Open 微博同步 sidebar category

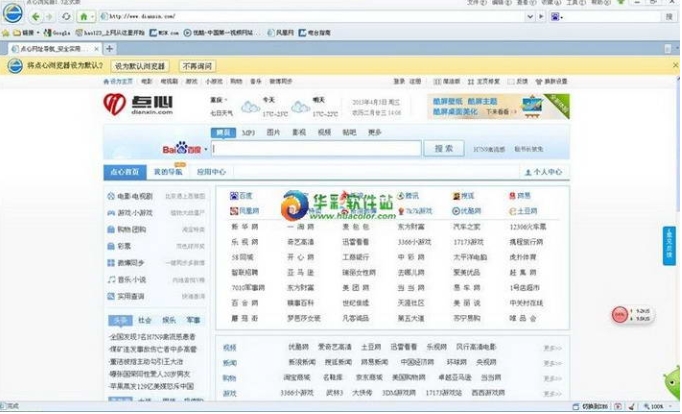coord(126,263)
